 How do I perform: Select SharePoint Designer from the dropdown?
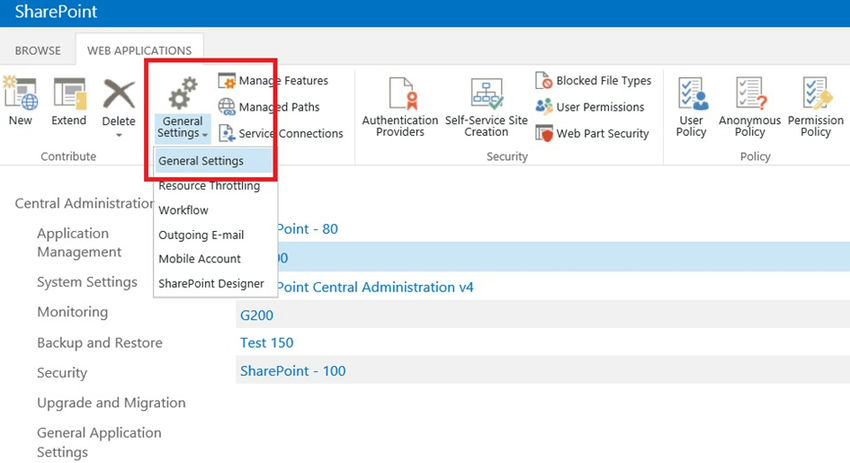tap(211, 283)
